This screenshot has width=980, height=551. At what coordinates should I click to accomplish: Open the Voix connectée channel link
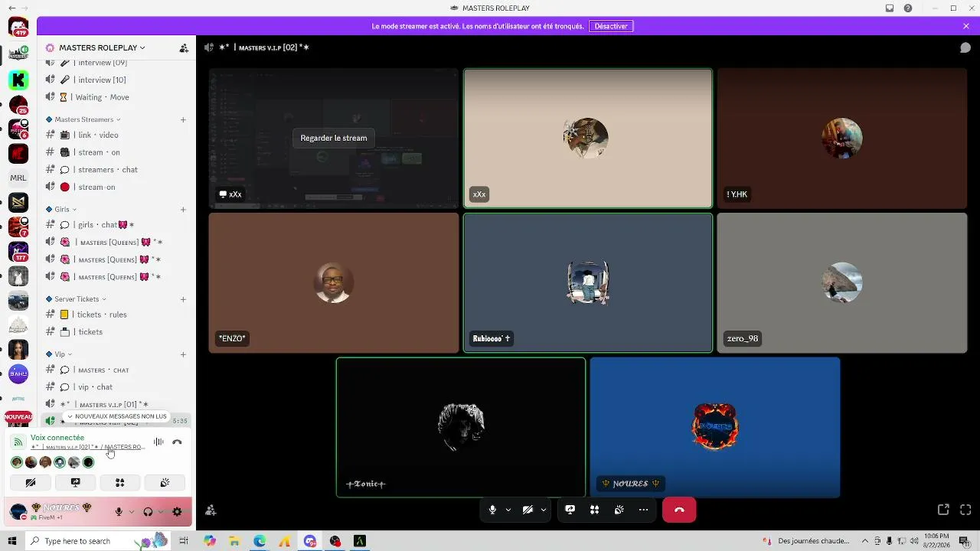87,447
